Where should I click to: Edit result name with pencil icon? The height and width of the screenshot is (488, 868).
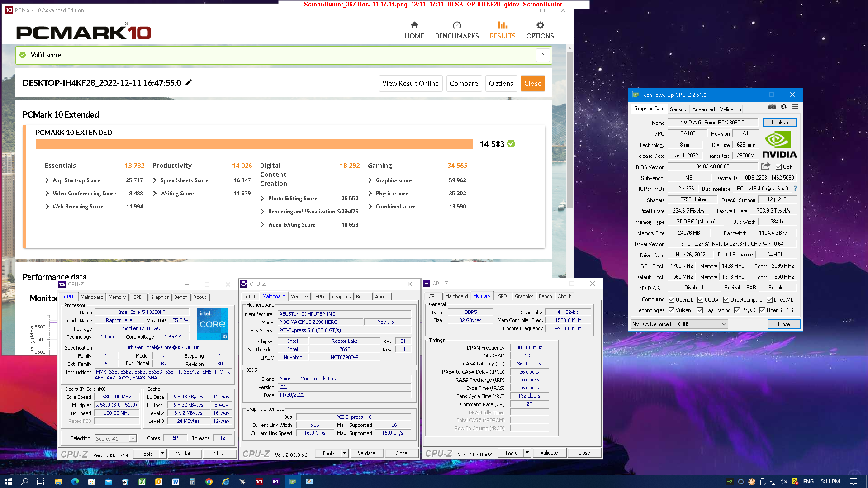pos(189,82)
